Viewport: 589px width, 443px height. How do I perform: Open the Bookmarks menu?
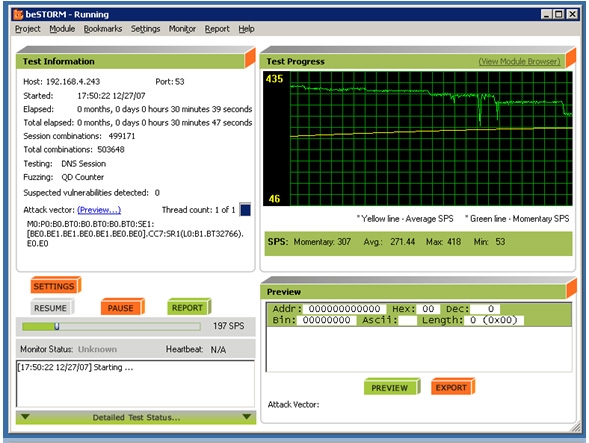[103, 29]
